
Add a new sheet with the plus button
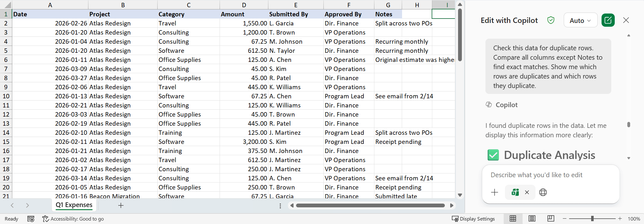click(x=121, y=205)
